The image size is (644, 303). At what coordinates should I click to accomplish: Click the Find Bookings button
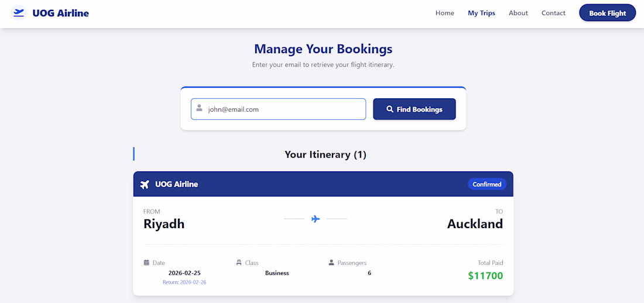(414, 109)
